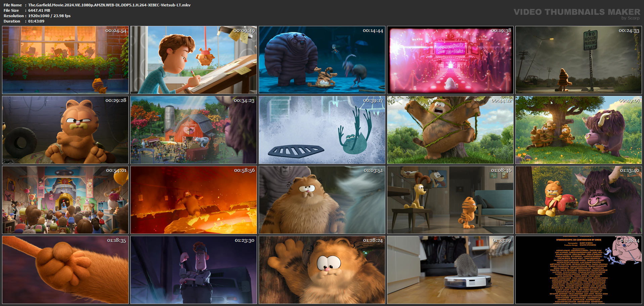This screenshot has height=306, width=644.
Task: Click the fiery lava thumbnail at 00:58:56
Action: (x=194, y=200)
